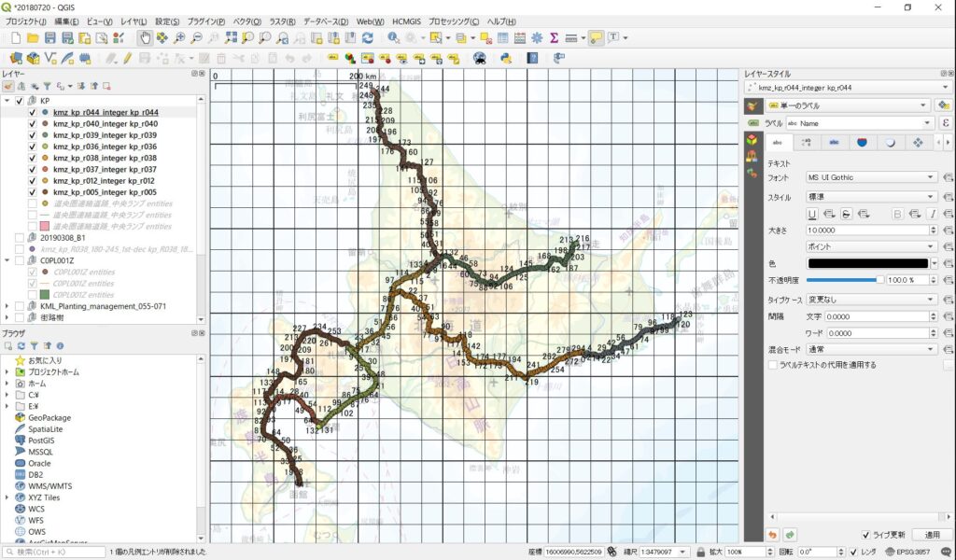The width and height of the screenshot is (956, 560).
Task: Select the Pan Map hand tool
Action: coord(145,38)
